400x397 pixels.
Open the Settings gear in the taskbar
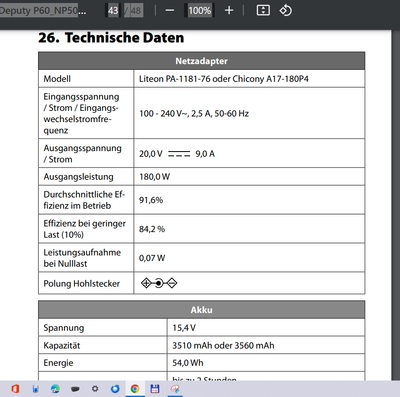(x=95, y=389)
